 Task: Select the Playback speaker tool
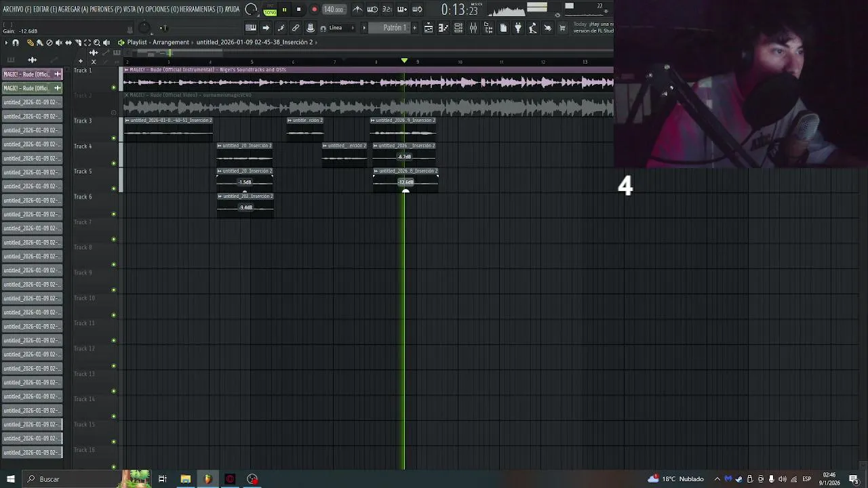(106, 43)
